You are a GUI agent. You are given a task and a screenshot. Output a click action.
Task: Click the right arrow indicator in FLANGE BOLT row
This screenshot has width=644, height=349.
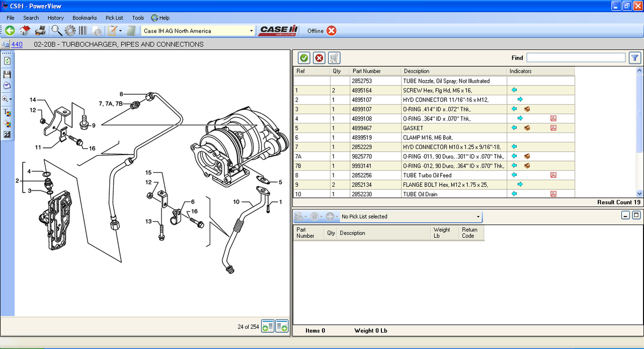pyautogui.click(x=520, y=185)
